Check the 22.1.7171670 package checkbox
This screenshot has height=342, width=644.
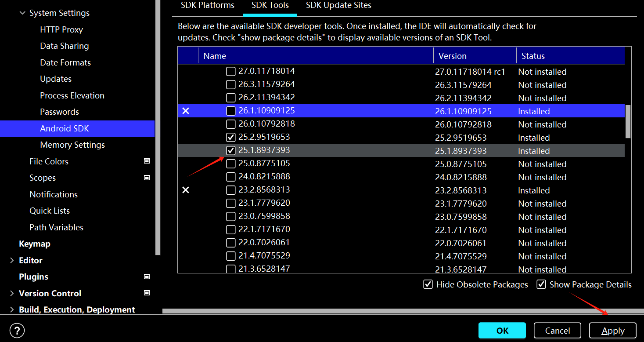coord(231,229)
